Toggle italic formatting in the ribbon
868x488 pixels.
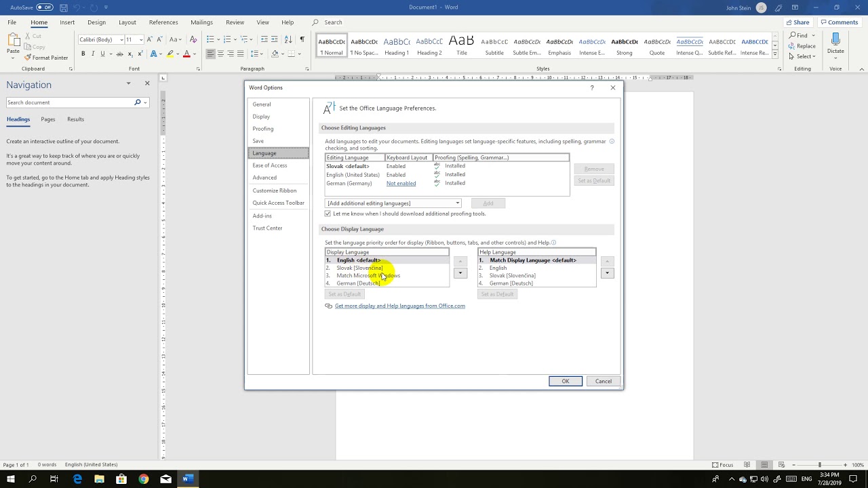(x=92, y=54)
